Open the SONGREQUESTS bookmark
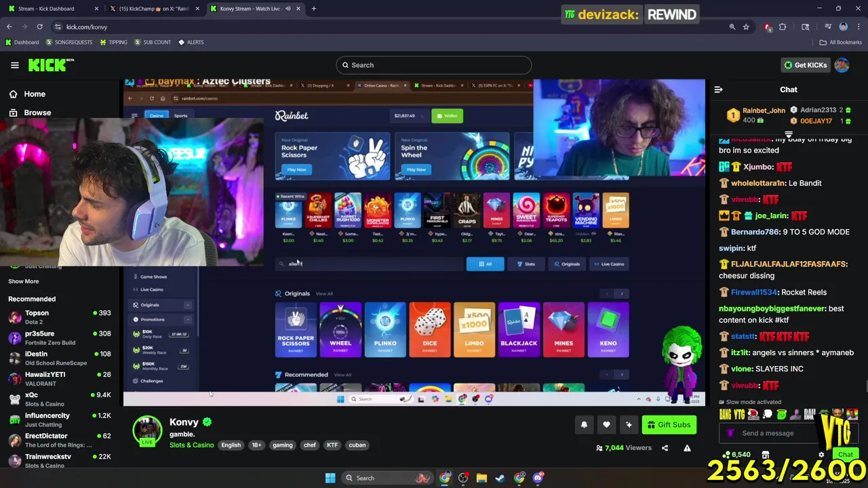The height and width of the screenshot is (488, 868). point(69,42)
